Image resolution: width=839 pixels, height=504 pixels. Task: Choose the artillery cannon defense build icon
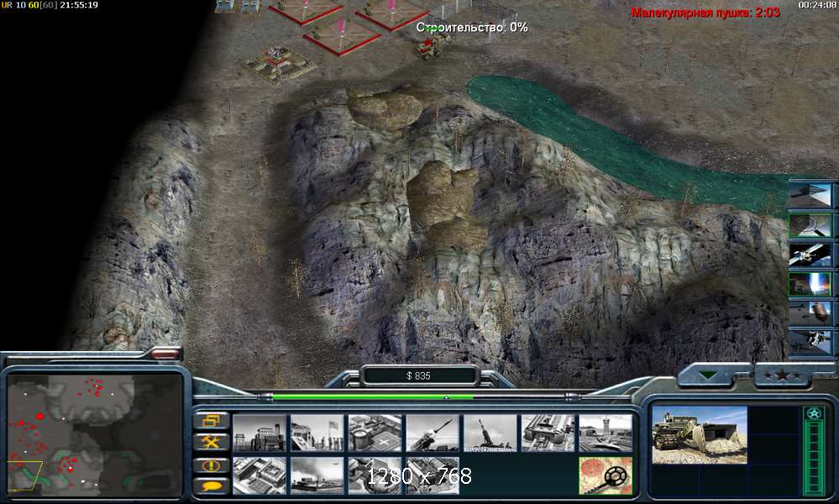point(490,433)
